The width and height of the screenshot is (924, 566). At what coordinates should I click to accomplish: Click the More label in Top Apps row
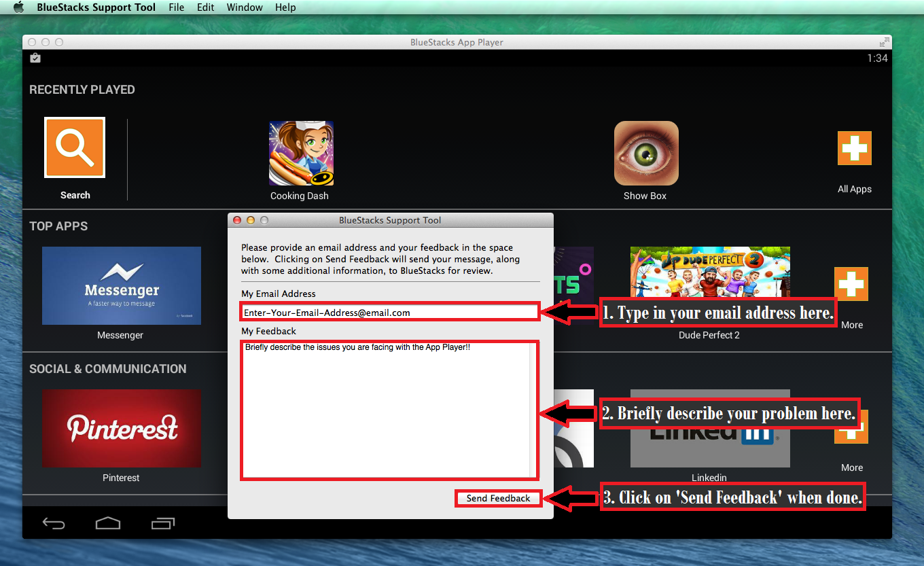(852, 325)
